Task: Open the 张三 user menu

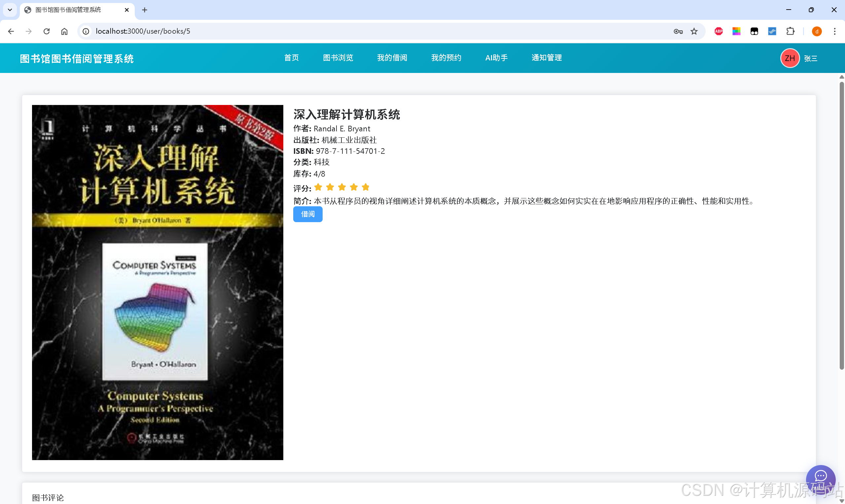Action: click(x=810, y=58)
